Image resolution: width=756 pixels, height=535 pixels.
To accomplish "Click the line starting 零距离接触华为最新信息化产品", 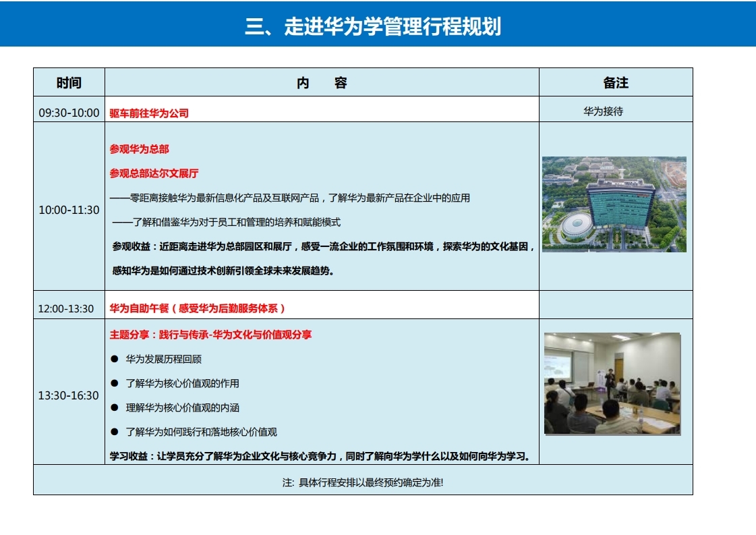I will tap(290, 198).
